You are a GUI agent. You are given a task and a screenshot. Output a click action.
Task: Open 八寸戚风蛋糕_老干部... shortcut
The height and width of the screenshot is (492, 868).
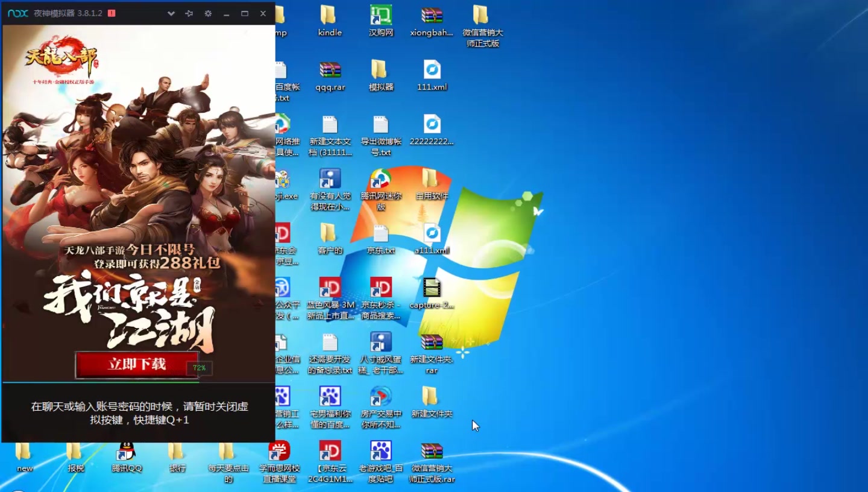click(381, 353)
